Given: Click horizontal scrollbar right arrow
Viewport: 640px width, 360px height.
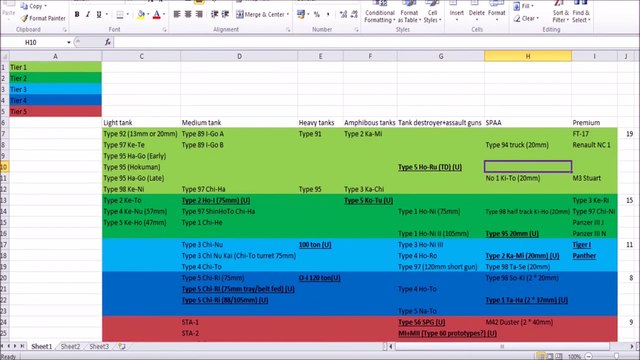Looking at the screenshot, I should click(632, 347).
